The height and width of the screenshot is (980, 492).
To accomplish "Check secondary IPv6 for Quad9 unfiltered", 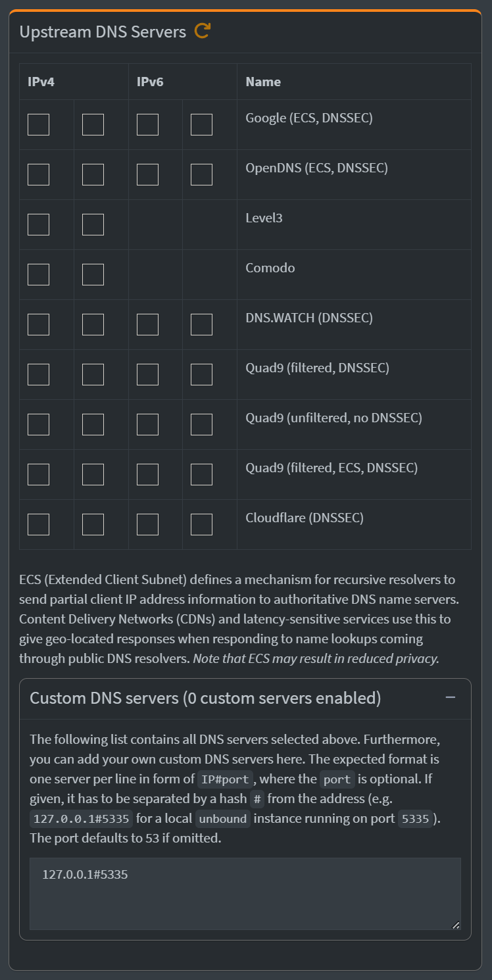I will tap(201, 424).
